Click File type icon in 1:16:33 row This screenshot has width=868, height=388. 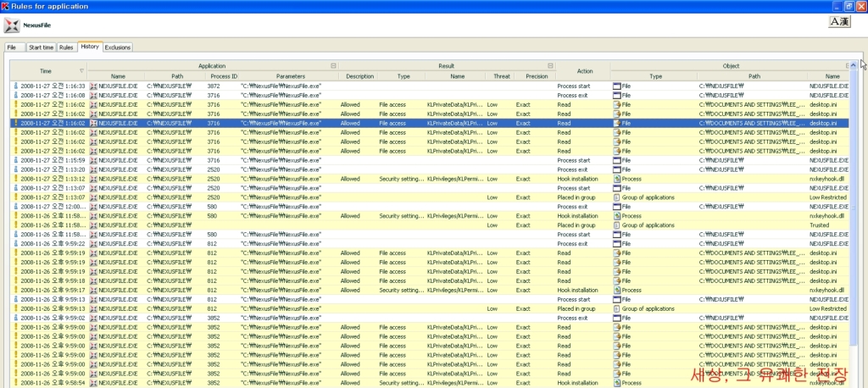[617, 86]
